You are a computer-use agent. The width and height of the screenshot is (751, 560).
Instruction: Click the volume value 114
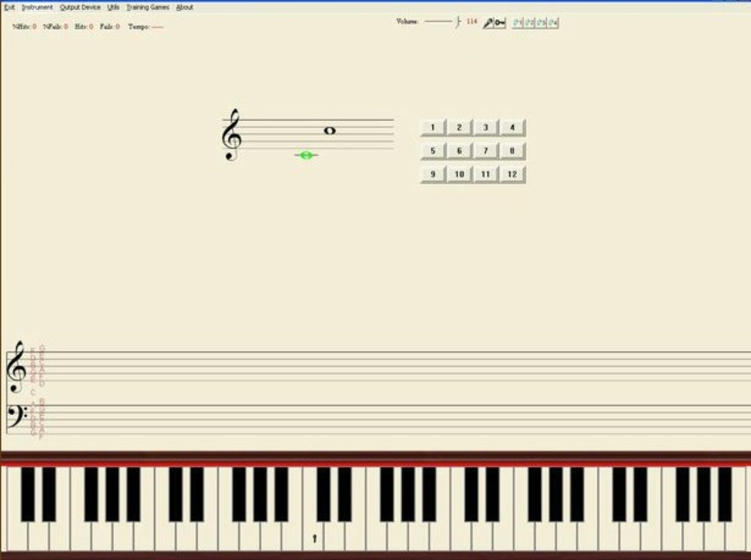click(471, 22)
